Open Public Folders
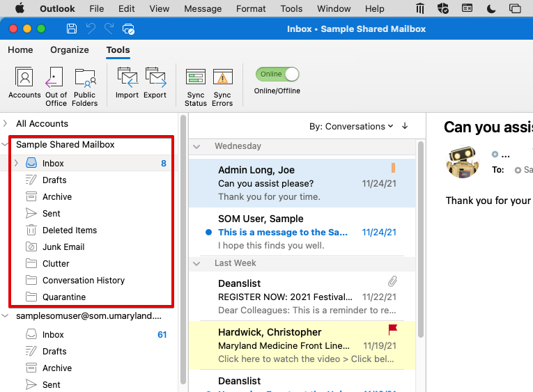Viewport: 533px width, 392px height. (x=84, y=86)
